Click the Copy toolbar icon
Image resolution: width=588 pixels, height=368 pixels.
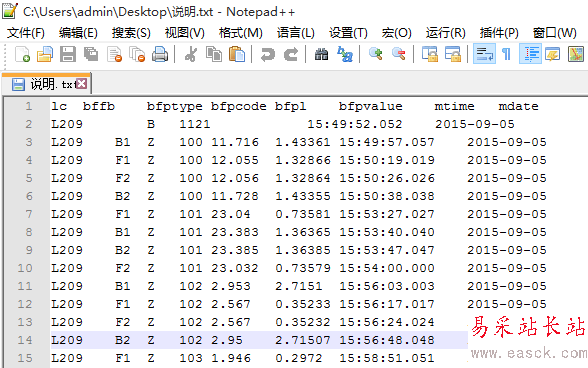pos(214,54)
